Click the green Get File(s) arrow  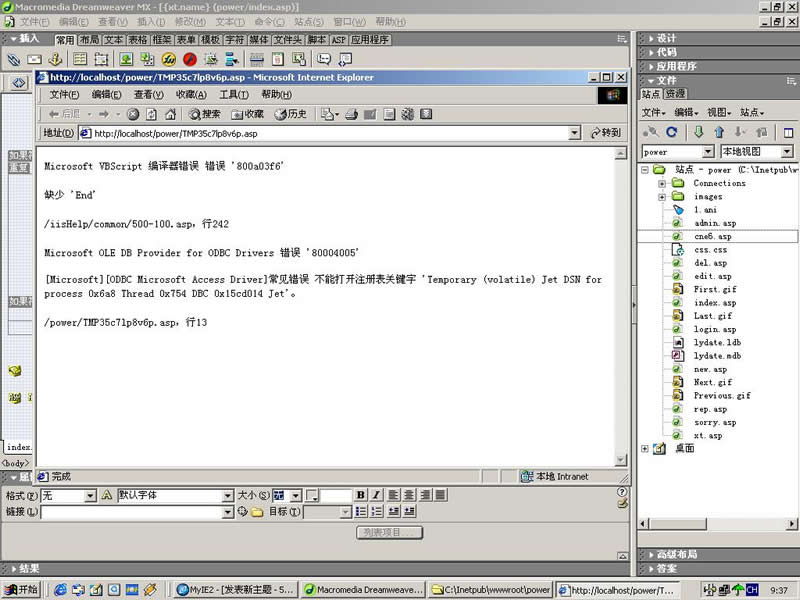click(x=698, y=132)
